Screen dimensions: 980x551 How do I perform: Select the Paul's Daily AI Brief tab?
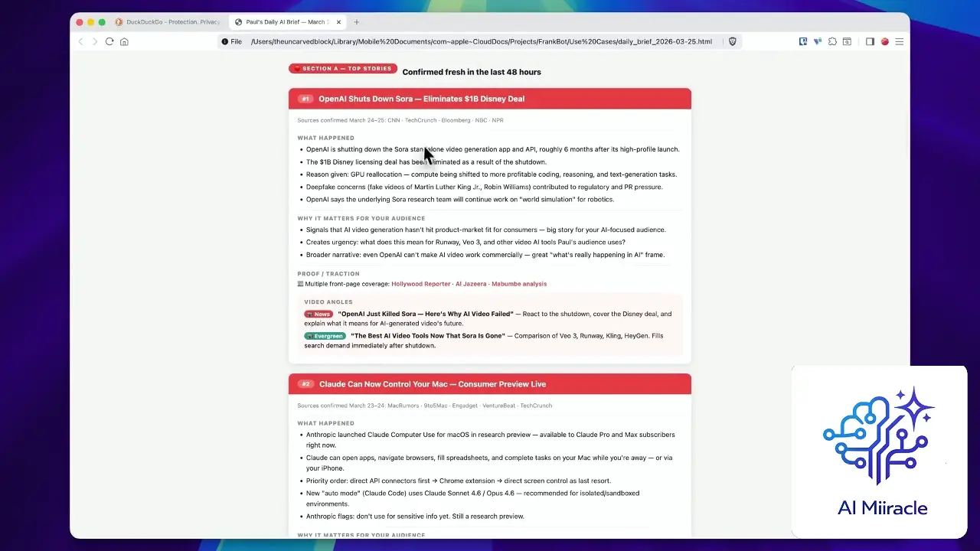pyautogui.click(x=287, y=22)
